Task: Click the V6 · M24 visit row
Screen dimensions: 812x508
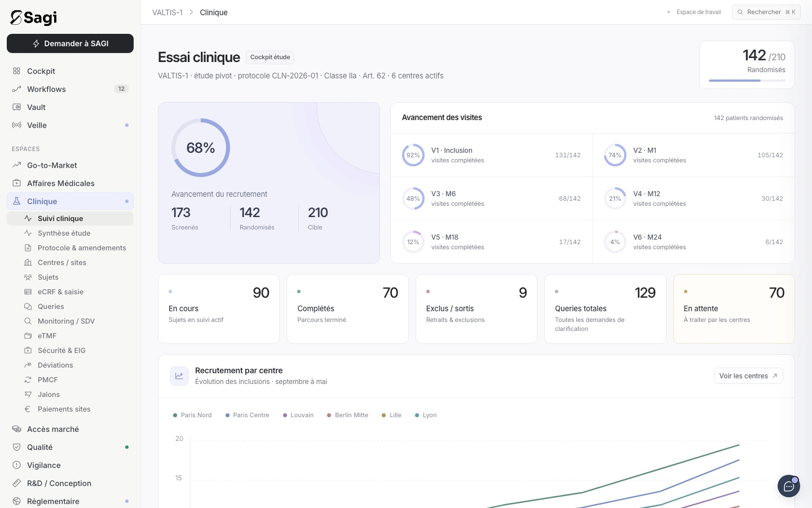Action: click(694, 242)
